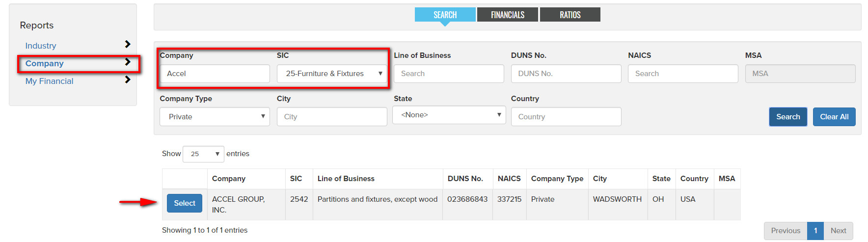Click the Line of Business search field
This screenshot has height=242, width=868.
(449, 74)
